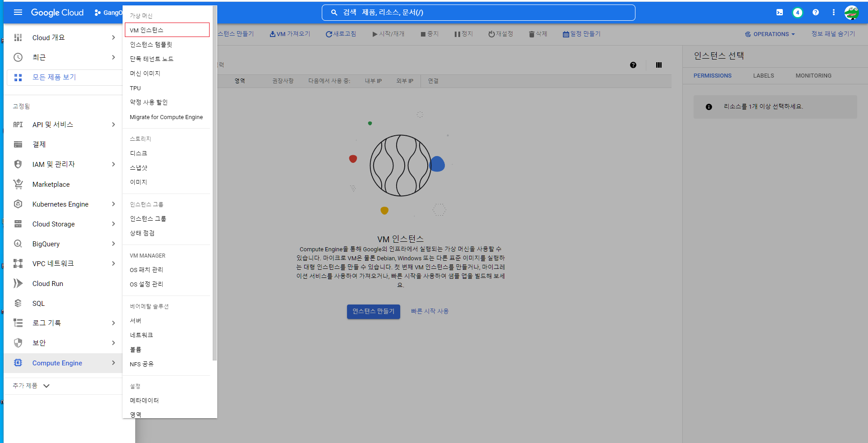Click 재설정 reset toolbar button
Viewport: 868px width, 443px height.
click(x=501, y=34)
